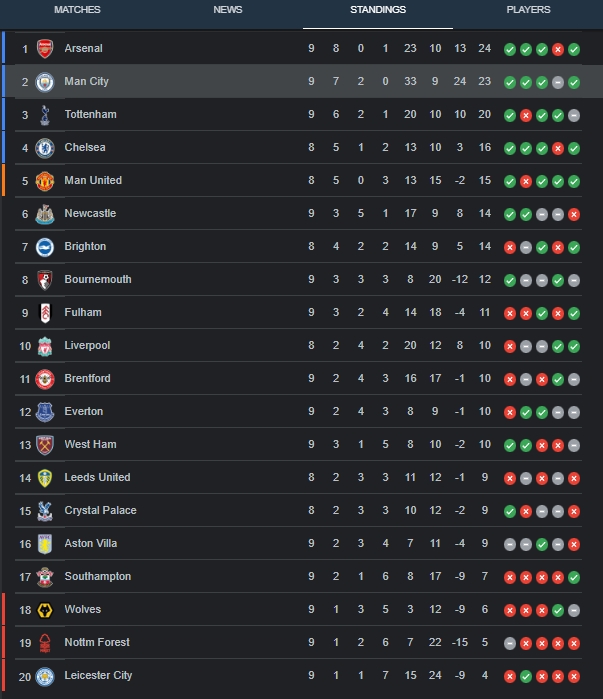Switch to the Matches tab

click(77, 10)
